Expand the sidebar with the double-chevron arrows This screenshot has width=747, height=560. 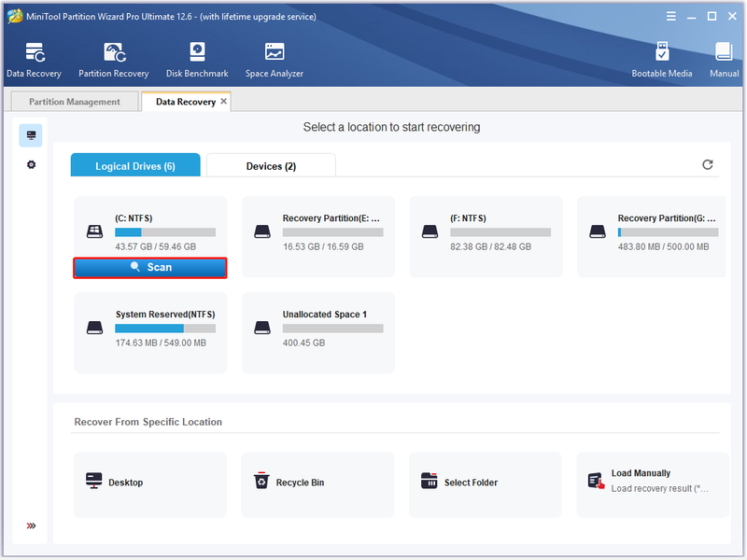tap(31, 525)
